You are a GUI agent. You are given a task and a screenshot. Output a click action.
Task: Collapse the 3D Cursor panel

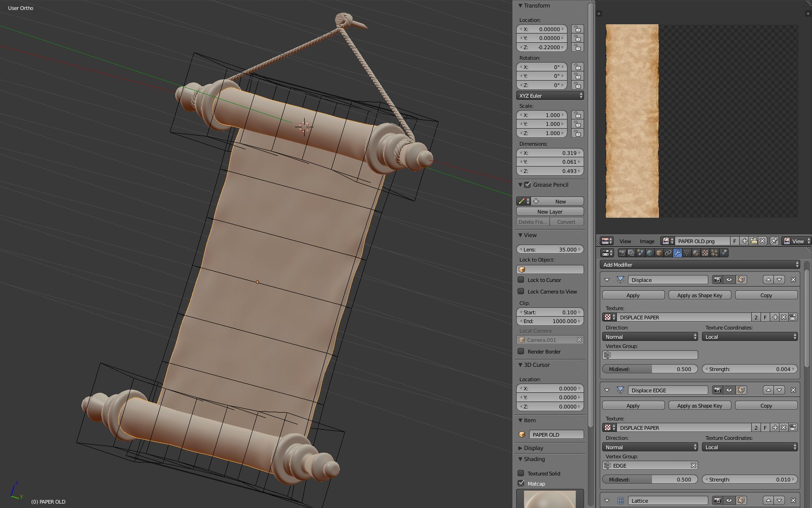(520, 365)
